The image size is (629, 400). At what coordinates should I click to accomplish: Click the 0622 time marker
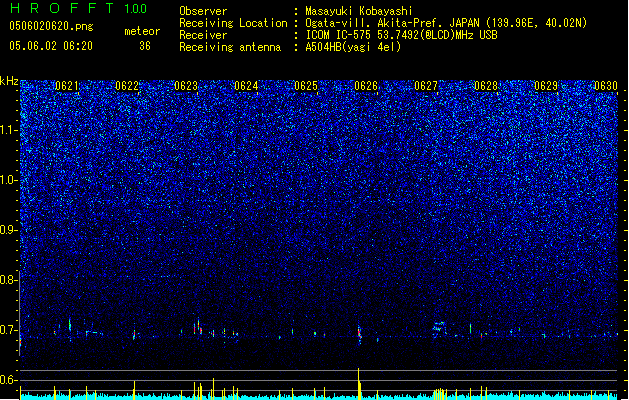tap(127, 85)
